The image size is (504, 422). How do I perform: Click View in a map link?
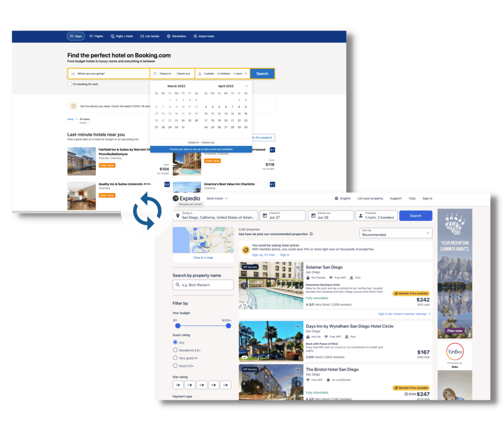[x=203, y=258]
